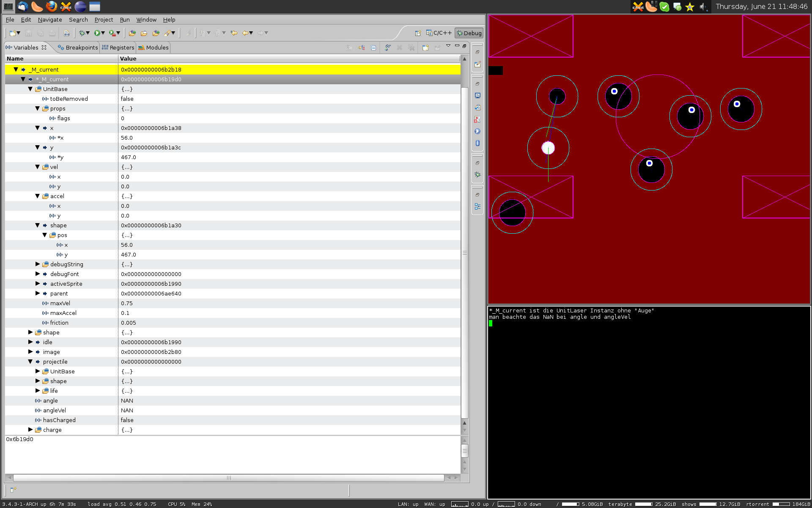Click the Name column header
812x508 pixels.
61,59
